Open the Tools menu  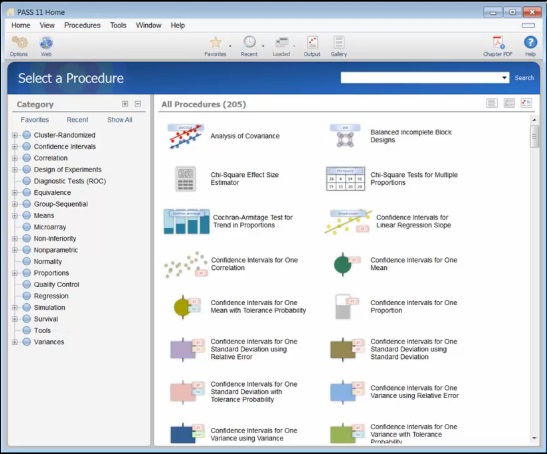click(118, 25)
